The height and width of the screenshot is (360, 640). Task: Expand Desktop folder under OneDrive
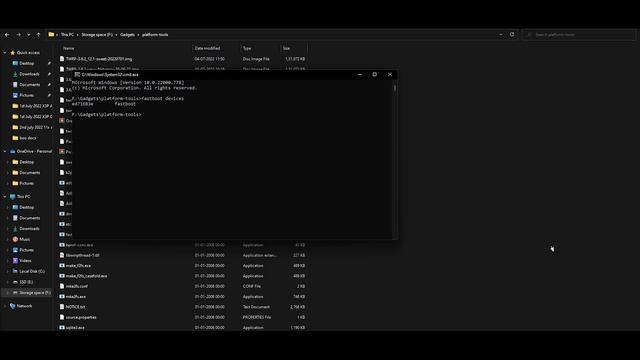(x=8, y=162)
